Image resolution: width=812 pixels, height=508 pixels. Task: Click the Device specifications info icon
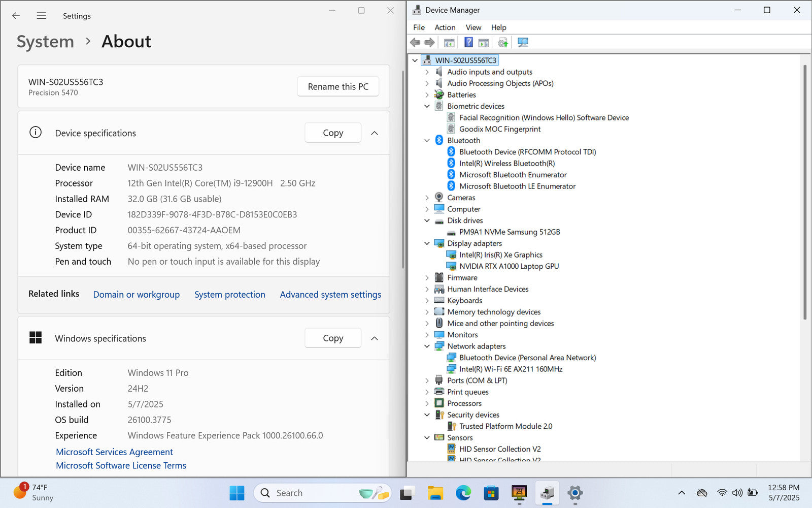tap(35, 133)
